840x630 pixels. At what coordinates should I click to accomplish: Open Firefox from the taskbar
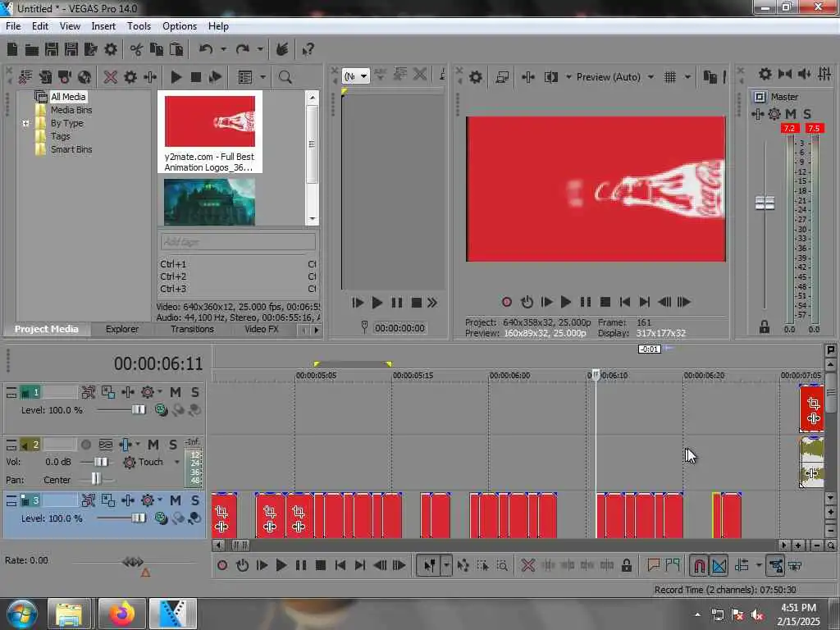[121, 614]
